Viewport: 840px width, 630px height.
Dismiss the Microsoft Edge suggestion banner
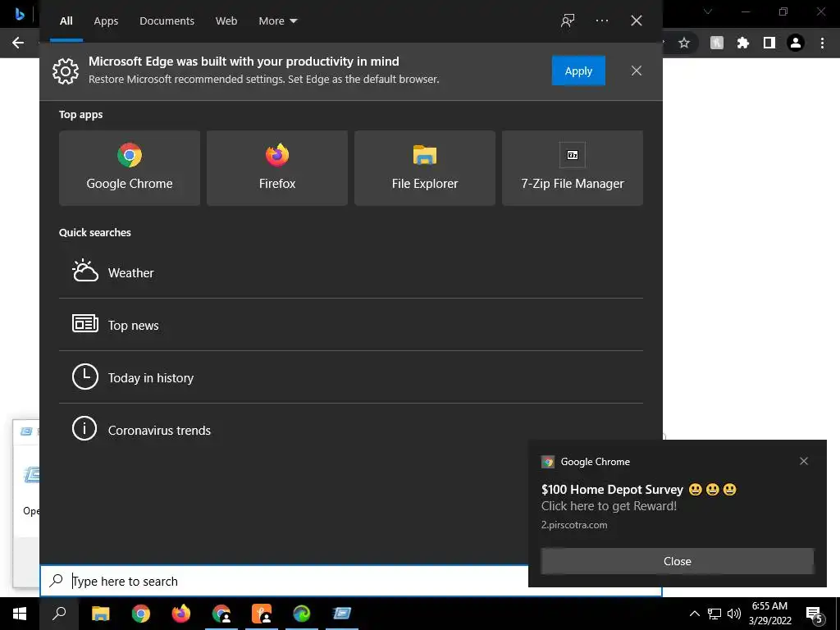(x=637, y=71)
